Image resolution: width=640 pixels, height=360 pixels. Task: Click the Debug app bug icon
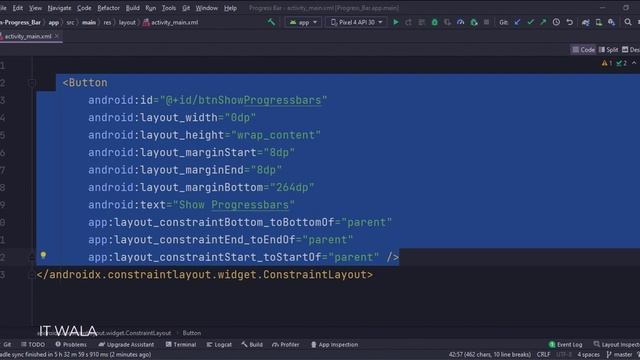click(x=435, y=22)
